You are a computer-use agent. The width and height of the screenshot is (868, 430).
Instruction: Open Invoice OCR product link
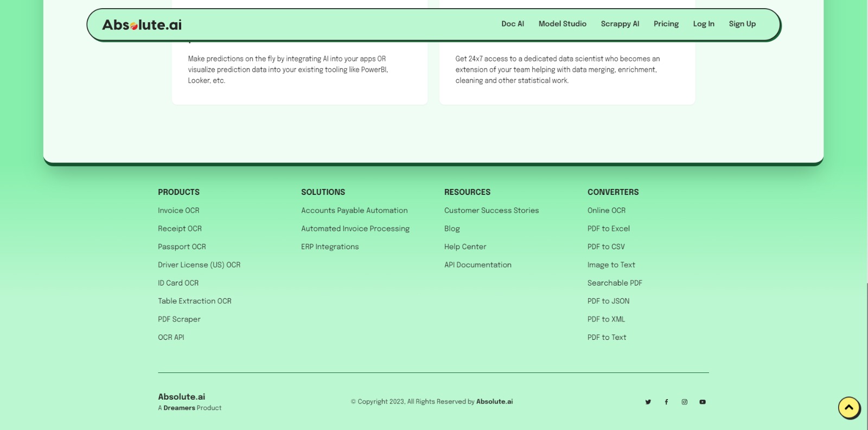(x=178, y=211)
